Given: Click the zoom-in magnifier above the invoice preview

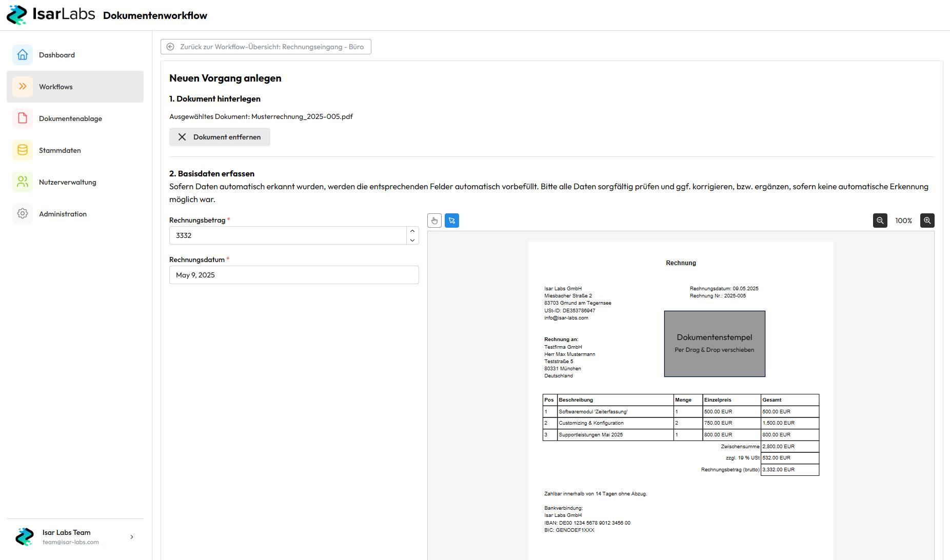Looking at the screenshot, I should (x=927, y=221).
